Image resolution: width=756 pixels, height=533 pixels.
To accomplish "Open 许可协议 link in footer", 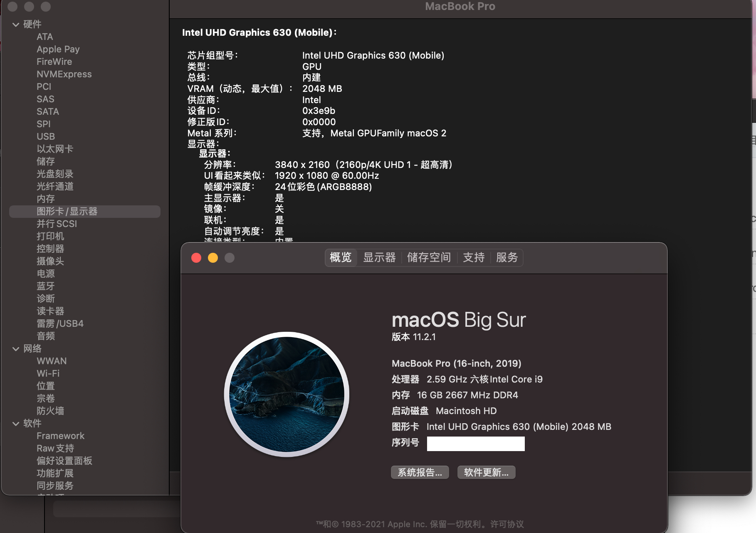I will [507, 524].
